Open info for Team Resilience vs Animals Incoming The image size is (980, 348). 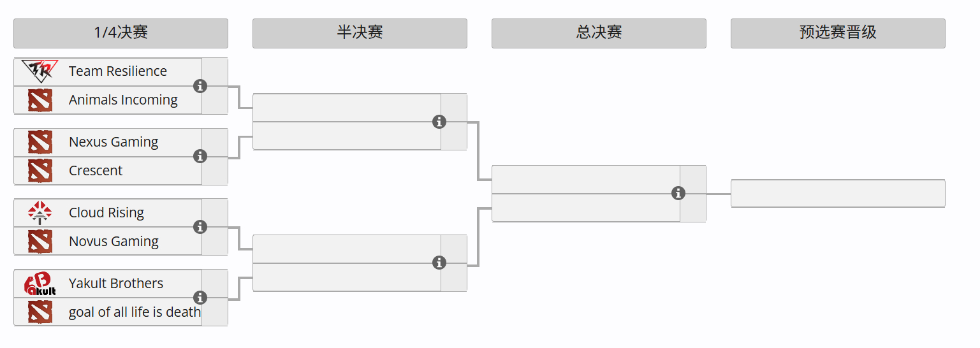point(200,86)
